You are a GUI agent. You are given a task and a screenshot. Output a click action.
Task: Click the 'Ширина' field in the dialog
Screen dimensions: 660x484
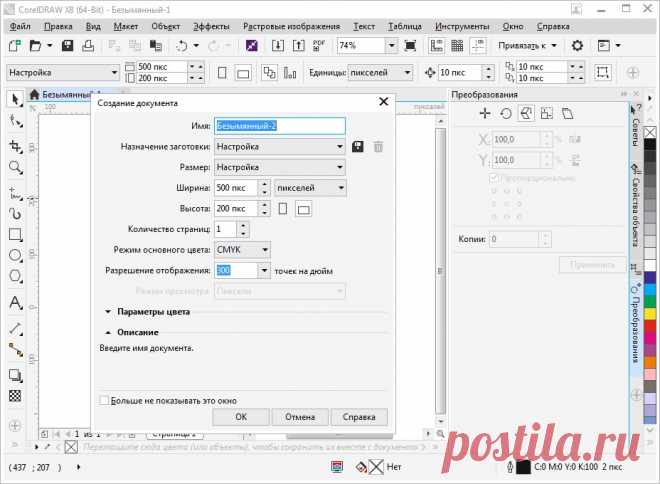[236, 188]
